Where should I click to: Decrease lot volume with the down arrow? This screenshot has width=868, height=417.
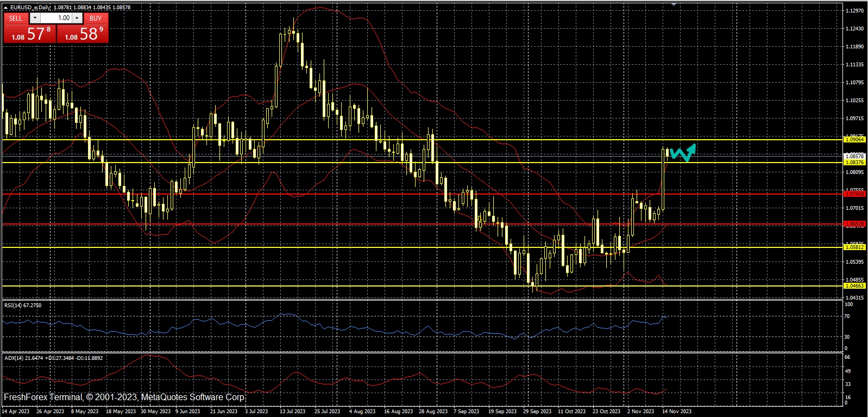click(35, 18)
